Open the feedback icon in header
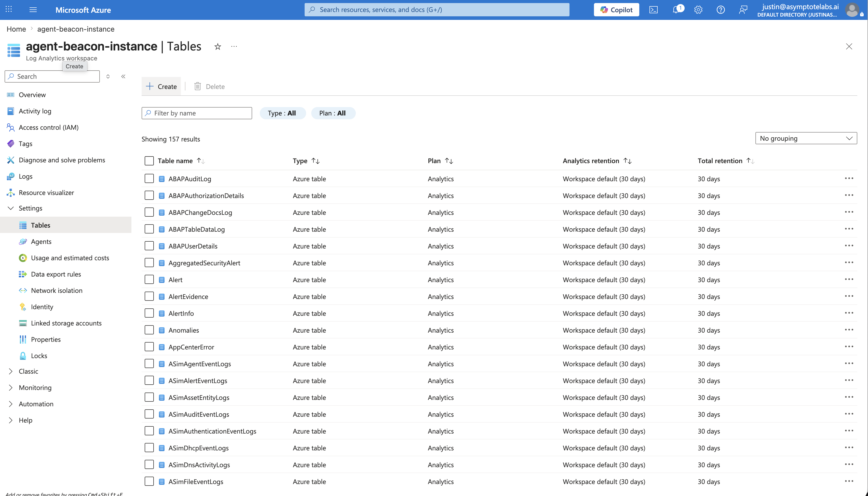The height and width of the screenshot is (496, 868). point(743,9)
